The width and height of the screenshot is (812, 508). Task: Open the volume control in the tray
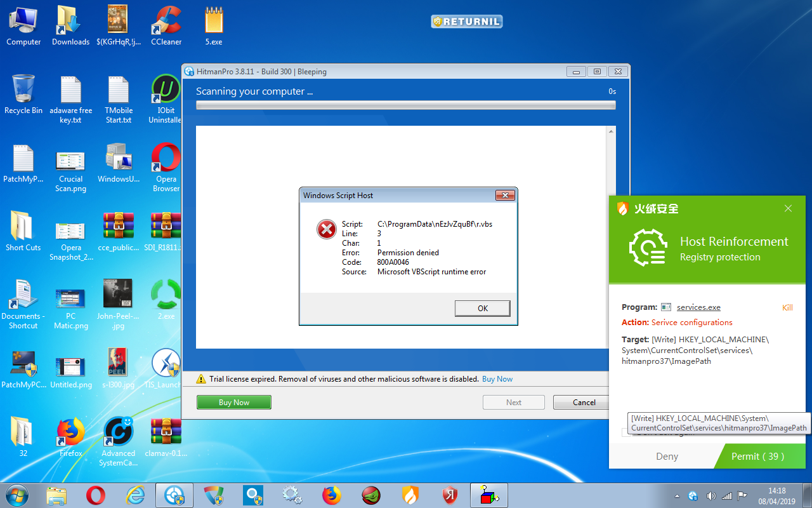tap(710, 496)
